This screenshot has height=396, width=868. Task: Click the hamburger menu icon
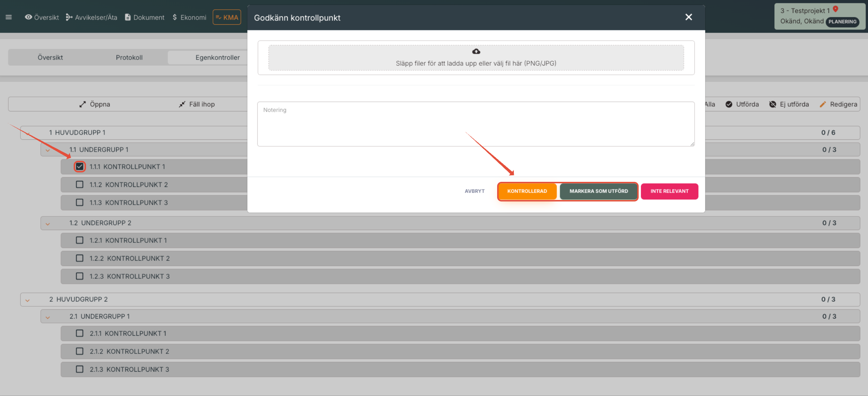9,17
